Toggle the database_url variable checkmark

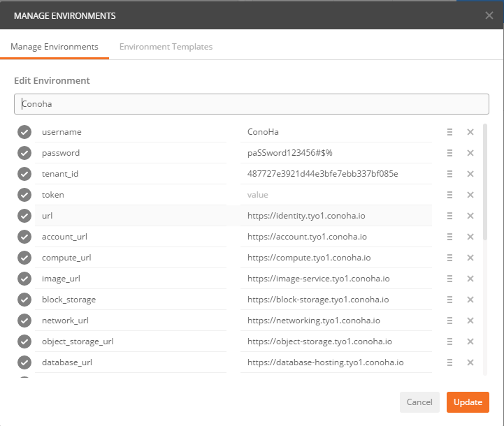pos(24,362)
